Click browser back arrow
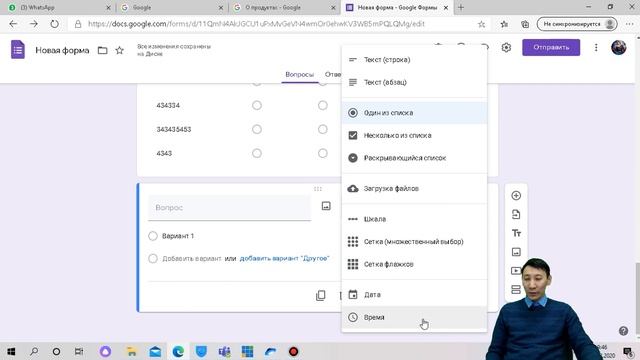Image resolution: width=640 pixels, height=360 pixels. click(x=13, y=24)
